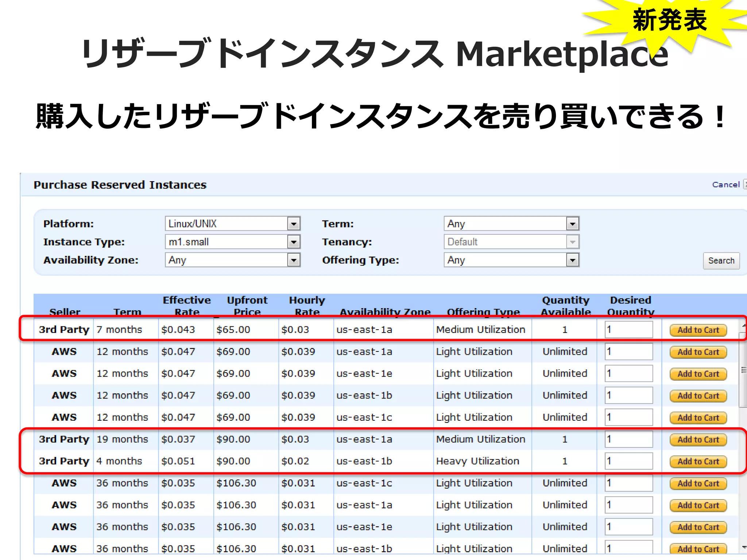This screenshot has width=747, height=560.
Task: Add the AWS 12 months us-east-1c offer to cart
Action: (x=698, y=418)
